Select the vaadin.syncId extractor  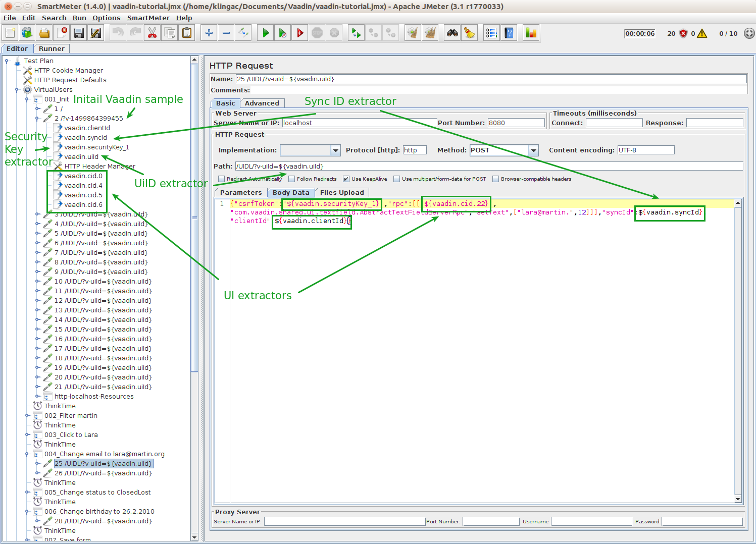pyautogui.click(x=85, y=138)
